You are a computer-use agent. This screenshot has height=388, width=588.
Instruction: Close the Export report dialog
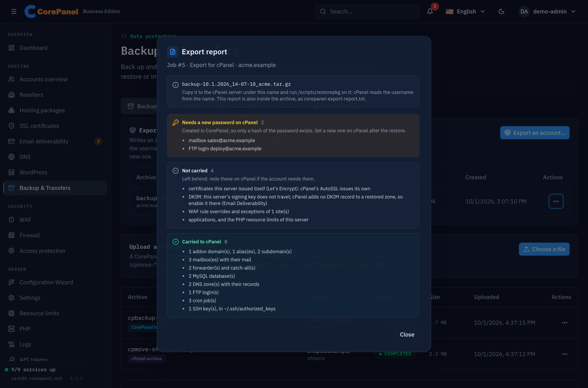coord(407,334)
